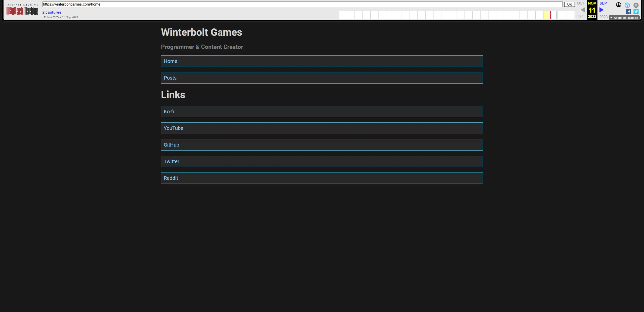Share this capture on Facebook
This screenshot has width=644, height=312.
pyautogui.click(x=628, y=12)
